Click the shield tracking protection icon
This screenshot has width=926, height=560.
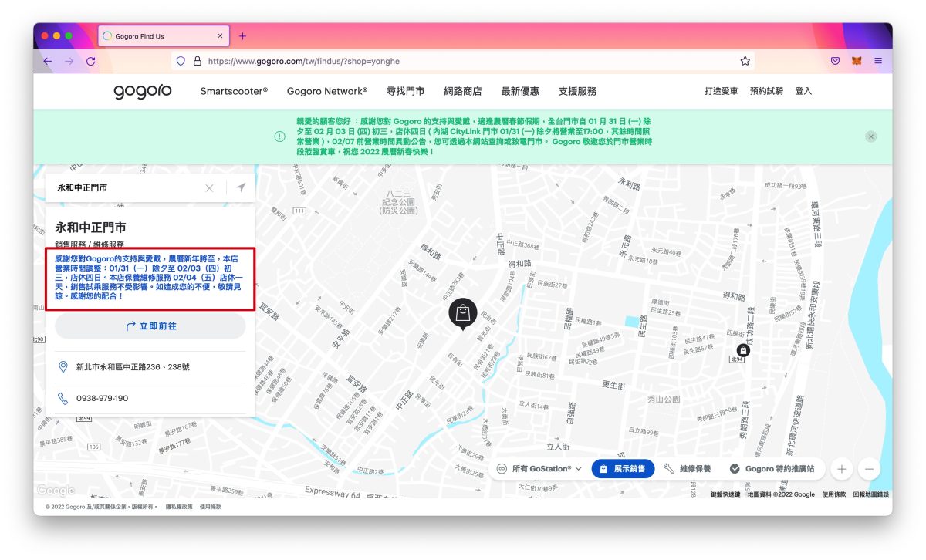181,61
